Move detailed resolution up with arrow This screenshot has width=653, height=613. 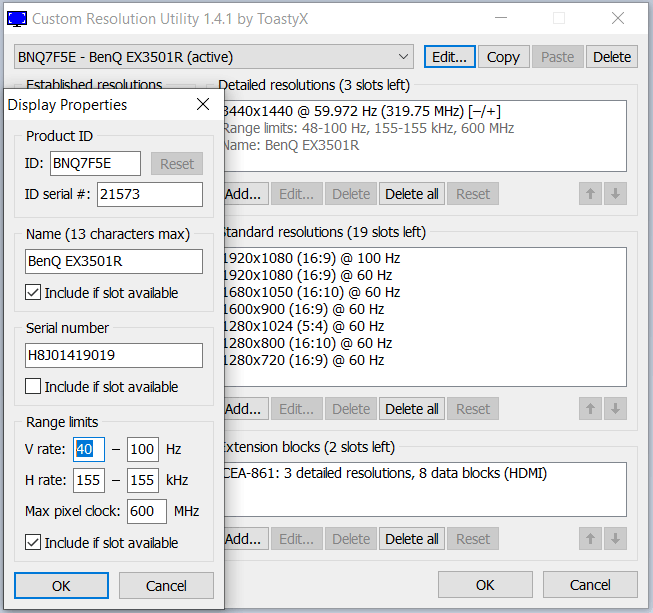[590, 194]
